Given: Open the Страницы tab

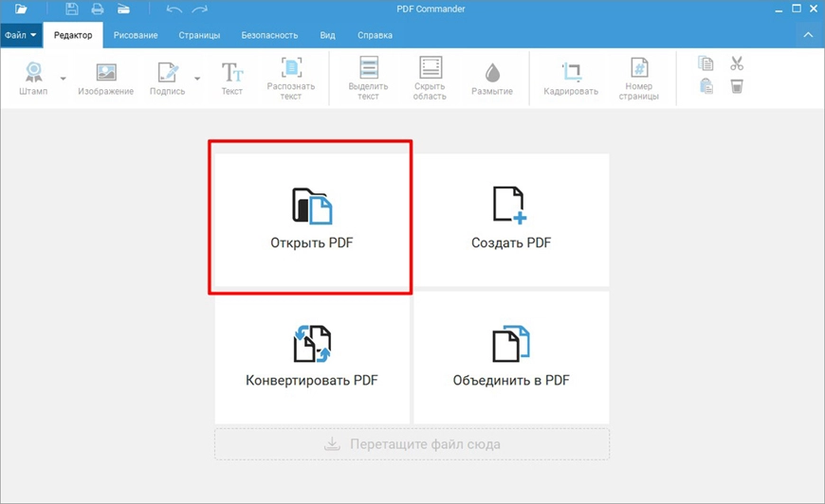Looking at the screenshot, I should [199, 35].
